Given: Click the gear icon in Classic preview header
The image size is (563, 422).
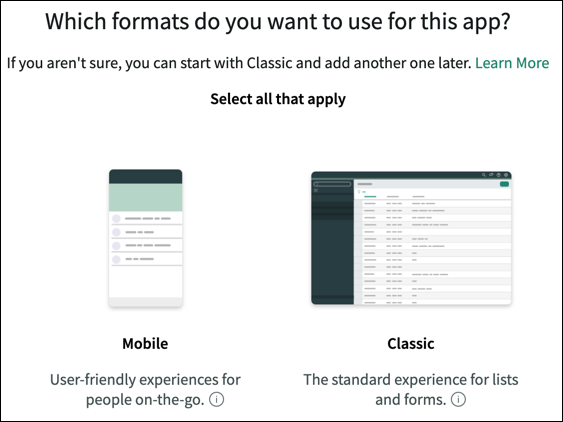Looking at the screenshot, I should tap(506, 175).
